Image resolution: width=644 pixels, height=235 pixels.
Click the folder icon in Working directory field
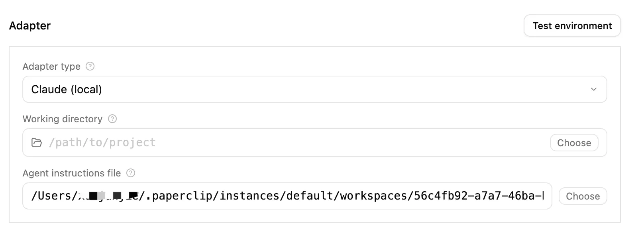point(37,143)
